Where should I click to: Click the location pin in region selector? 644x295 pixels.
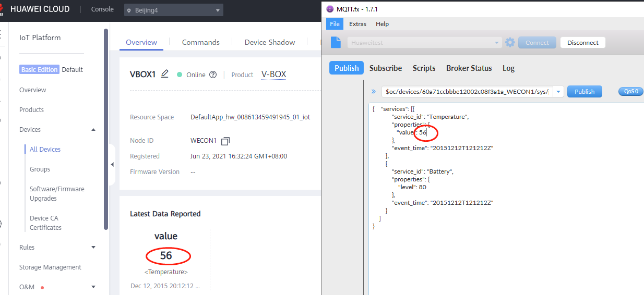click(x=129, y=10)
